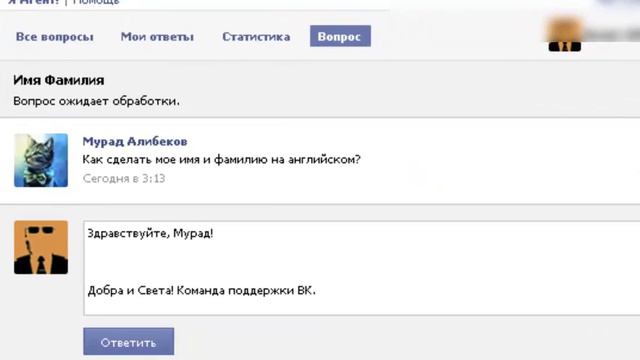Select status text Вопрос ожидает обработки

click(x=96, y=101)
